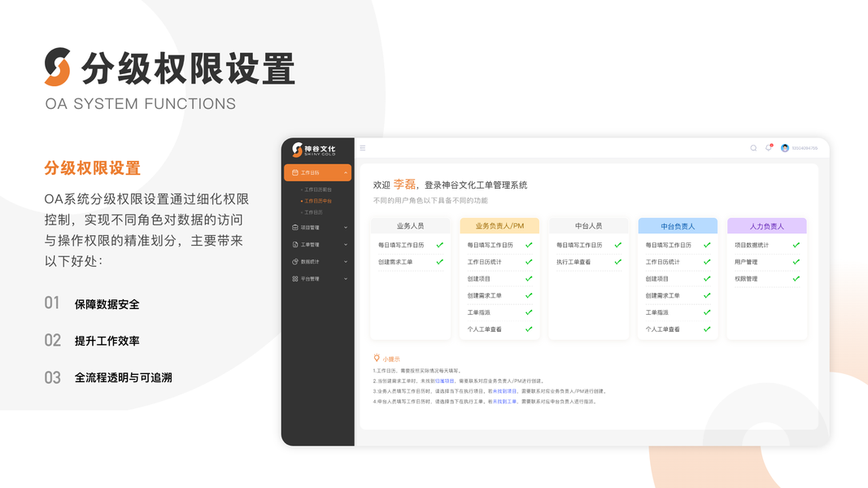Open the 工作日历前台 submenu item
The height and width of the screenshot is (488, 868).
[318, 190]
